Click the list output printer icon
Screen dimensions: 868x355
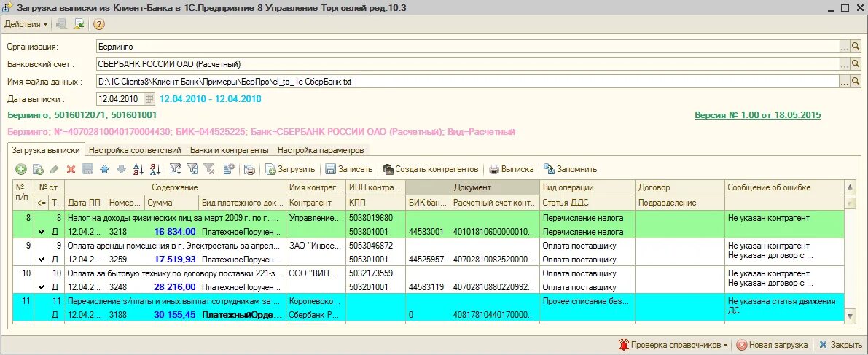[x=250, y=169]
